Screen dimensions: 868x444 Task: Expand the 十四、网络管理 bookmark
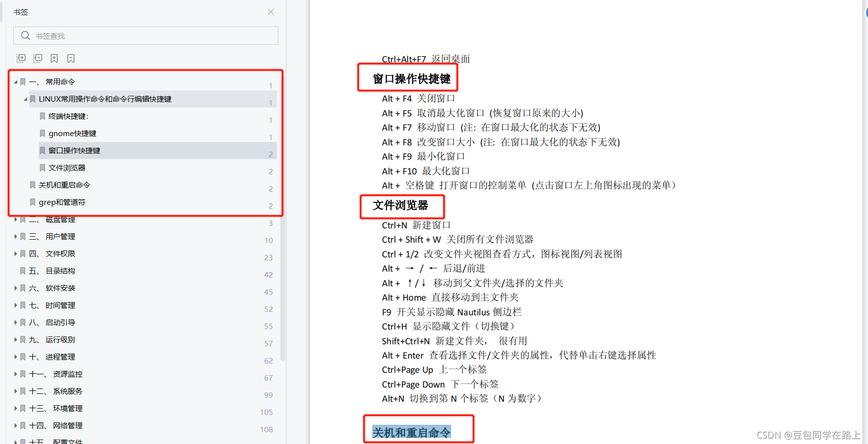tap(16, 425)
